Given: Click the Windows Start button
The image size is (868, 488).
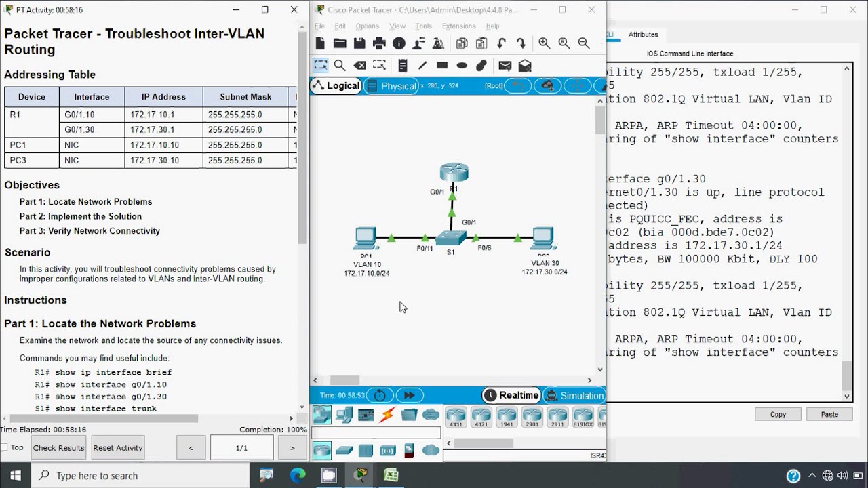Looking at the screenshot, I should point(16,475).
